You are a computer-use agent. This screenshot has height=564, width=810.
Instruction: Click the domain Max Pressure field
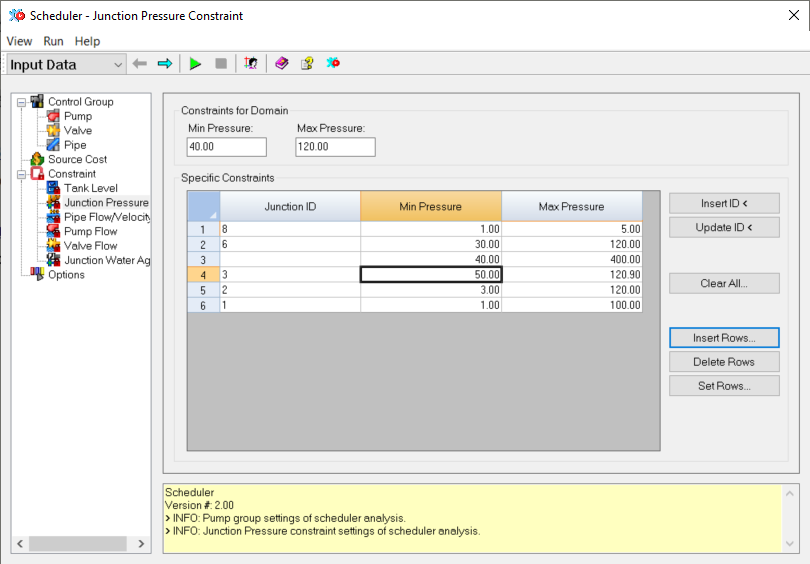point(335,147)
